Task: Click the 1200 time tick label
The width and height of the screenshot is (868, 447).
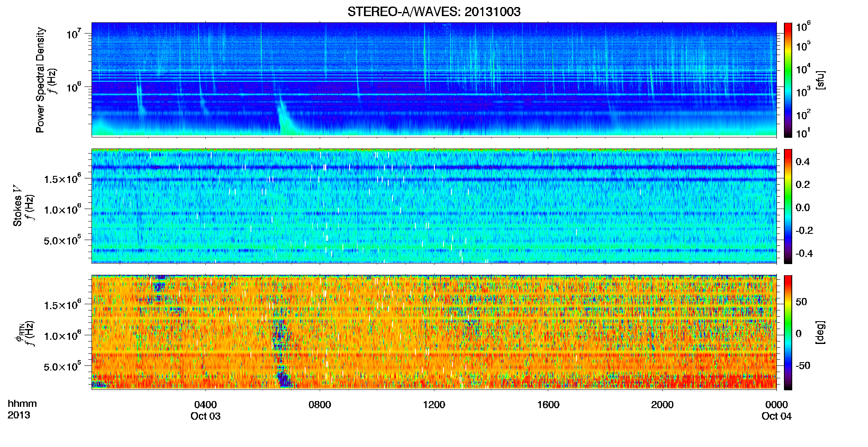Action: pos(434,405)
